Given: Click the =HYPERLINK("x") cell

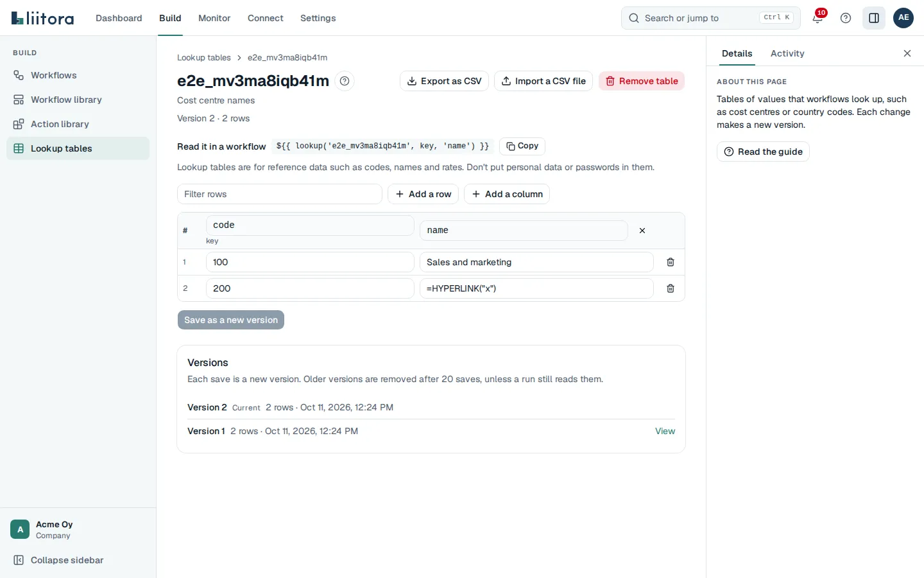Looking at the screenshot, I should click(536, 288).
